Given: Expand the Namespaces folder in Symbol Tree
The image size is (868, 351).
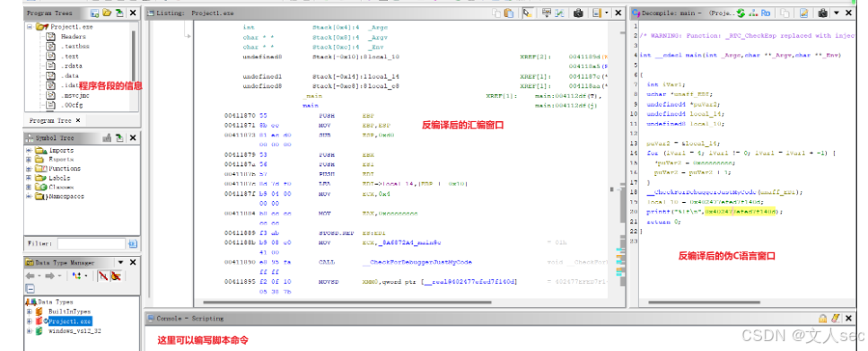Looking at the screenshot, I should 29,196.
